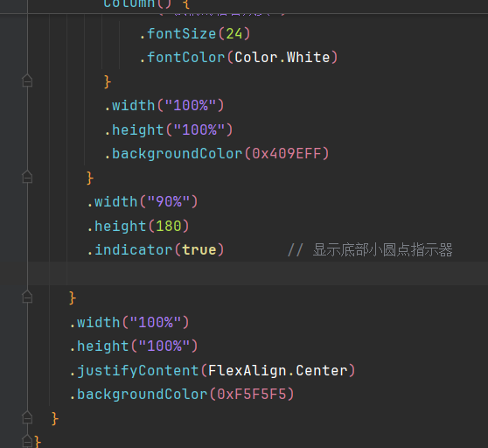Click the .width("90%") line
The width and height of the screenshot is (488, 448).
pyautogui.click(x=143, y=202)
